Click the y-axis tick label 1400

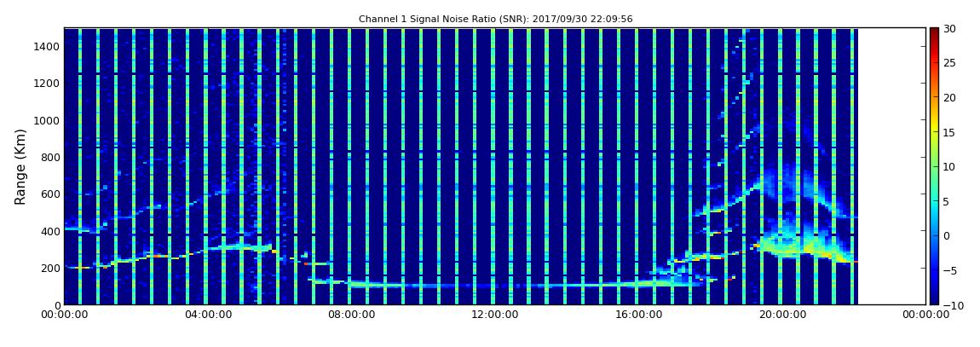point(48,46)
